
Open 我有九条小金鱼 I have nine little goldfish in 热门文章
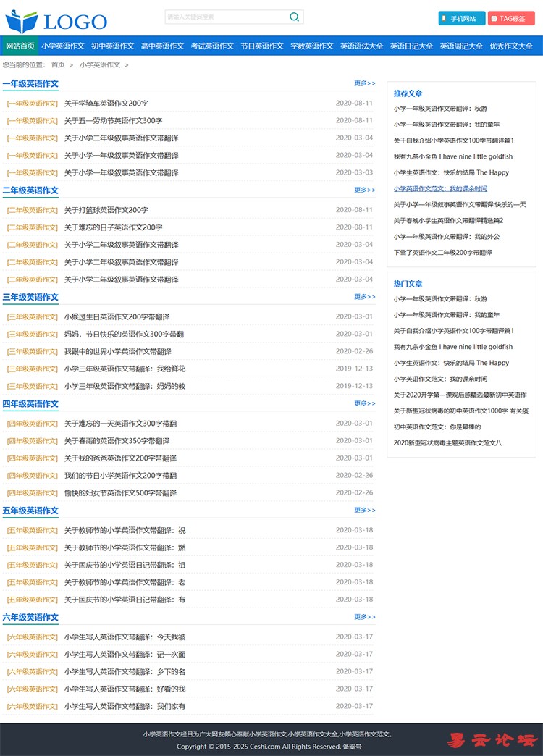tap(452, 347)
